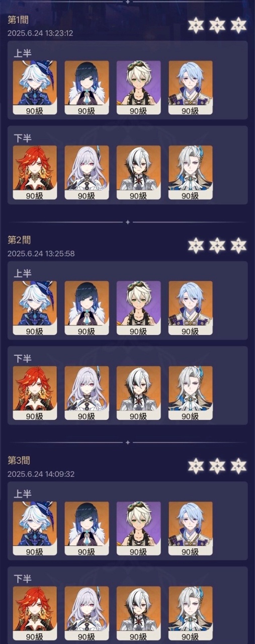Select the red-haired Mavuika portrait in 第1間 下半
255x644 pixels.
(35, 173)
